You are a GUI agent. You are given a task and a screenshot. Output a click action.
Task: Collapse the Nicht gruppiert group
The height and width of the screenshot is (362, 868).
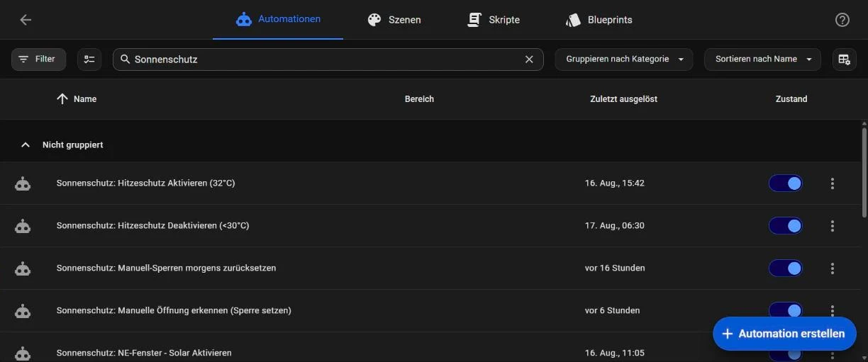(26, 145)
